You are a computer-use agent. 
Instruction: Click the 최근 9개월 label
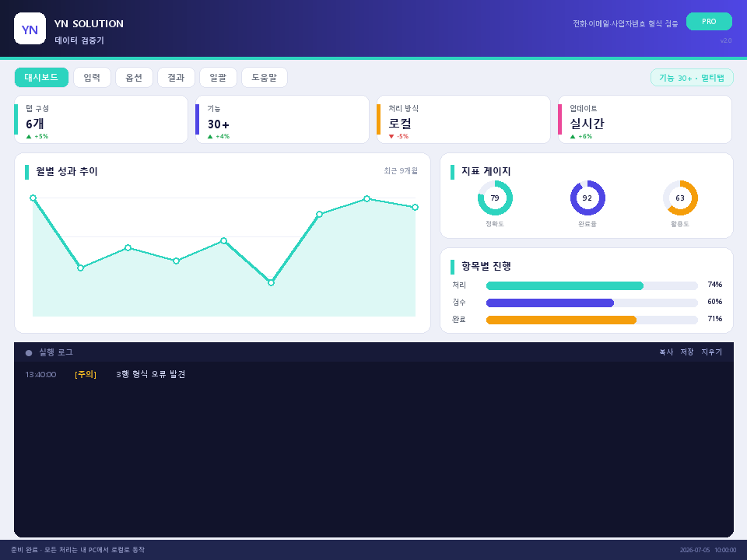401,170
